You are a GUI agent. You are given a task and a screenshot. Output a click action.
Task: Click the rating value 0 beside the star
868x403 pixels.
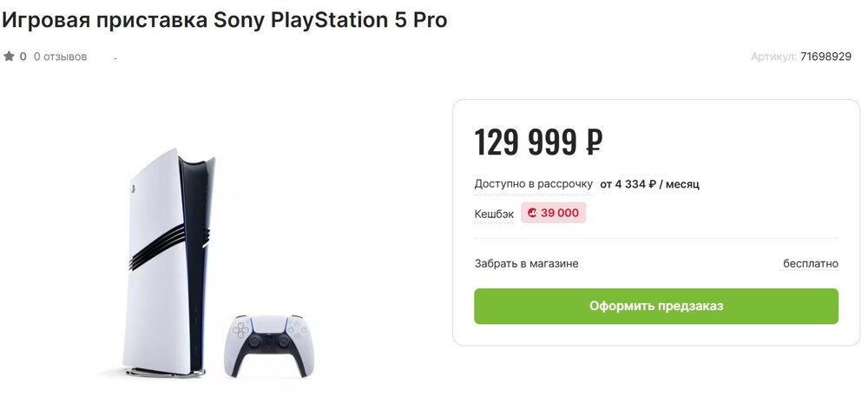(23, 56)
